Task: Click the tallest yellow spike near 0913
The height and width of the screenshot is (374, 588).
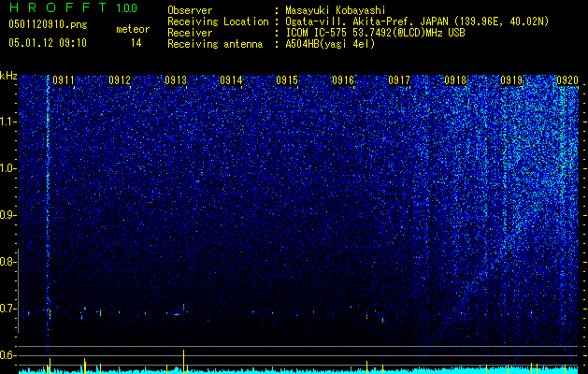Action: pos(183,361)
